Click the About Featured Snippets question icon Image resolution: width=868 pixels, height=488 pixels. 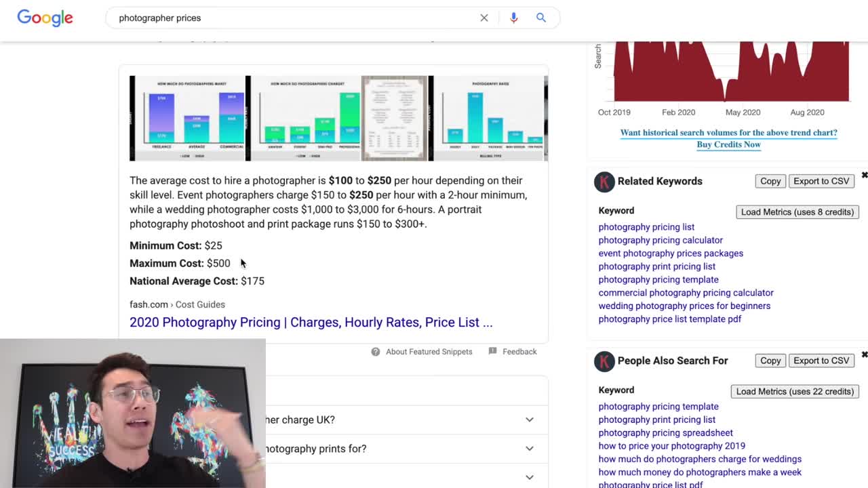pyautogui.click(x=376, y=352)
